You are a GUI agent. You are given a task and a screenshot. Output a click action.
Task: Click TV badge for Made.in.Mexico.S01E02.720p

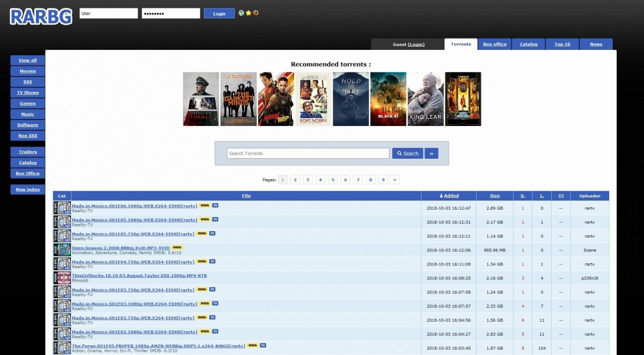click(213, 317)
